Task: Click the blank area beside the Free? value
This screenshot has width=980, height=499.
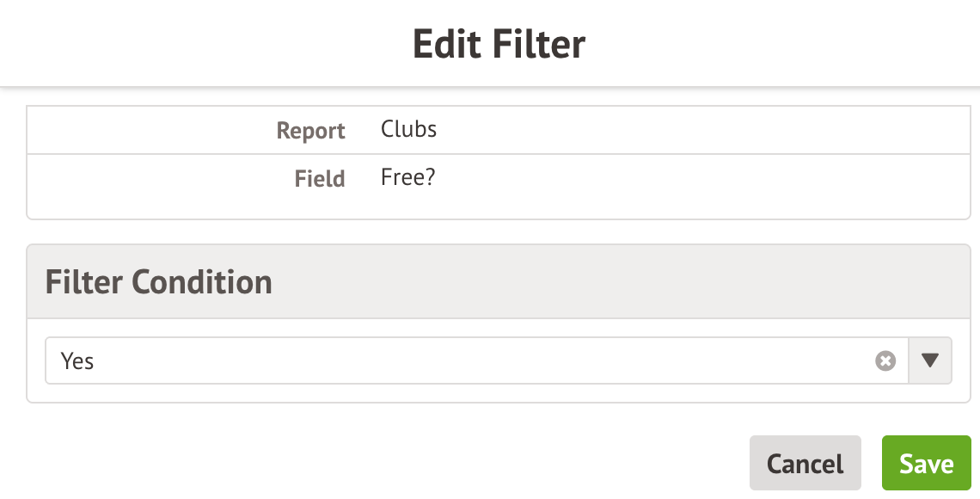Action: (688, 178)
